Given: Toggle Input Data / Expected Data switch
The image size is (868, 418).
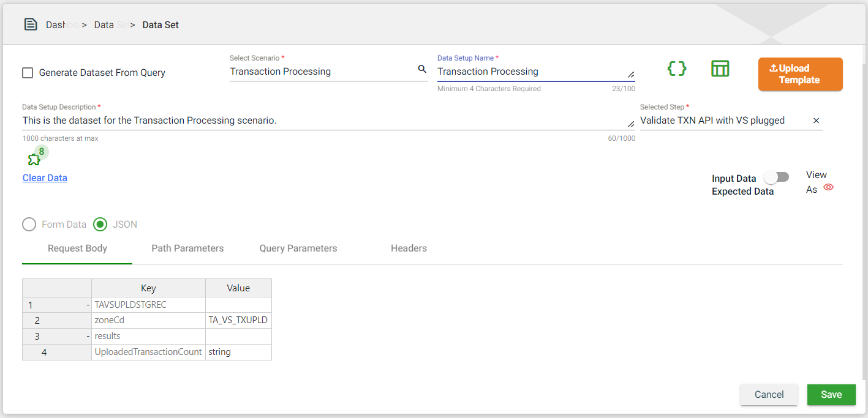Looking at the screenshot, I should 776,177.
